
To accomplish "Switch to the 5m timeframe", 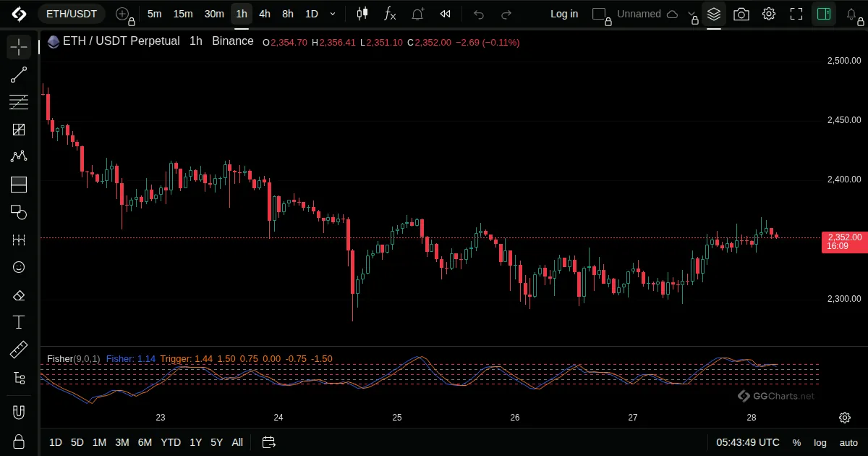I will [x=154, y=14].
